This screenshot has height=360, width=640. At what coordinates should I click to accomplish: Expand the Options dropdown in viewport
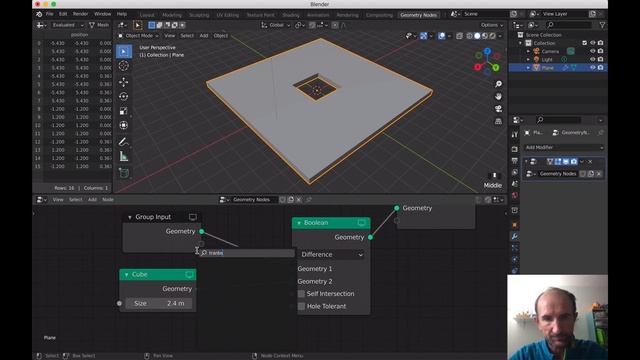(492, 25)
